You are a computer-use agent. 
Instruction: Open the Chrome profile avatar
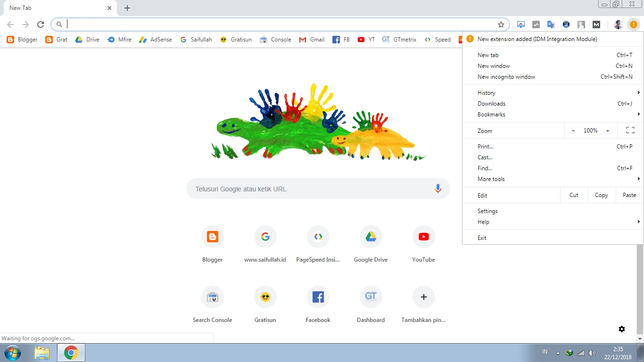coord(619,25)
